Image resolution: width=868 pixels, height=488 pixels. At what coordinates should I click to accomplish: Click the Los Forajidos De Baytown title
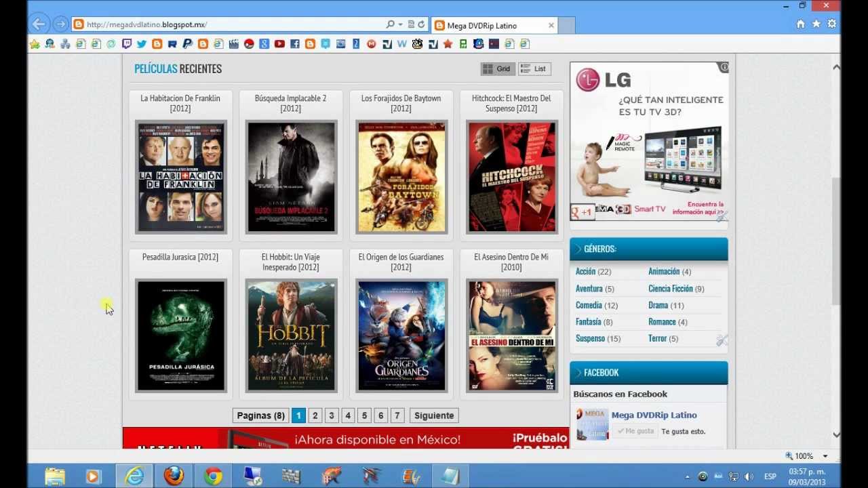(401, 103)
